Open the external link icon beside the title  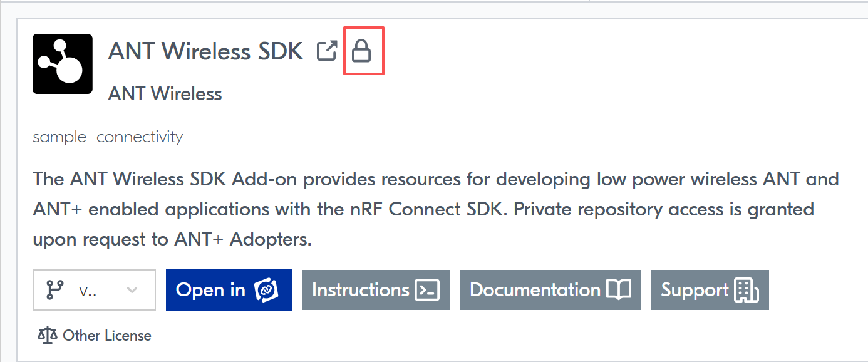pyautogui.click(x=327, y=51)
